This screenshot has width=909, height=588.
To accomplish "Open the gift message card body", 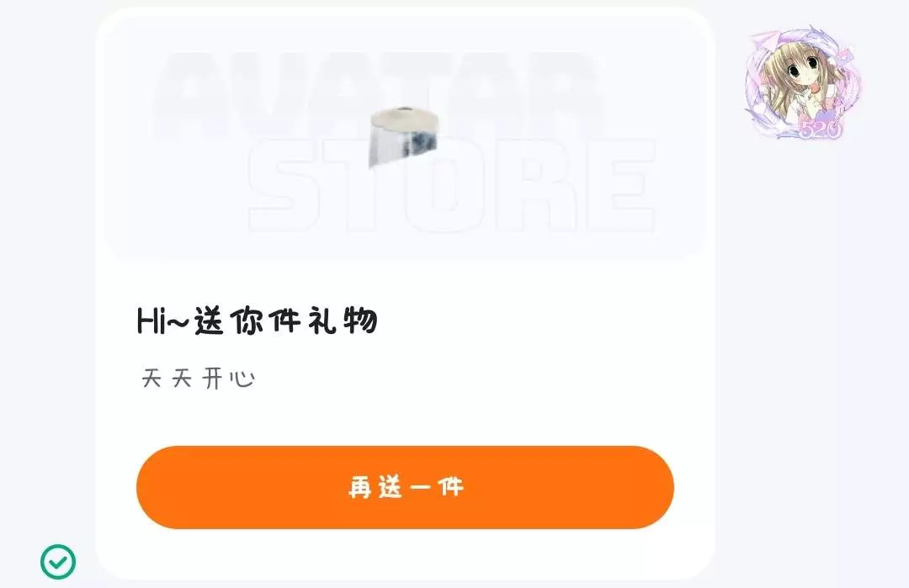I will (405, 293).
